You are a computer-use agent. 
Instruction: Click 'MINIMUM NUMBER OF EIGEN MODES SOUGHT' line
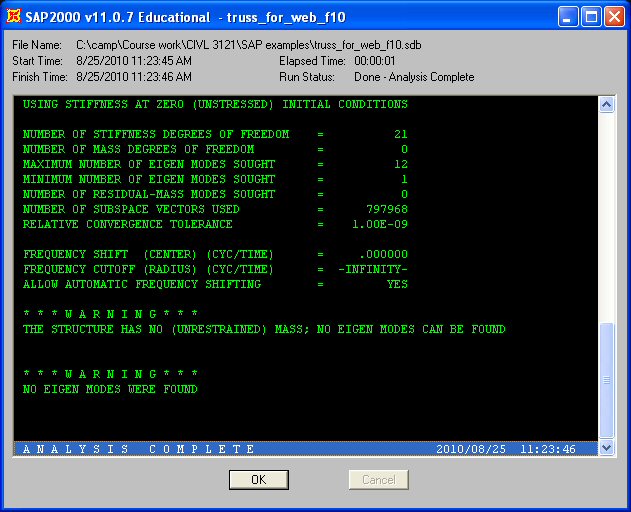[x=215, y=179]
